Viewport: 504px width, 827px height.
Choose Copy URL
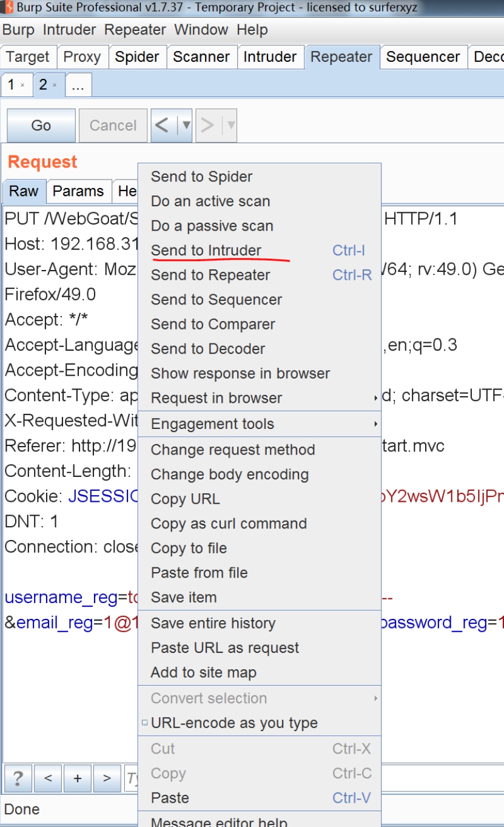pyautogui.click(x=260, y=499)
